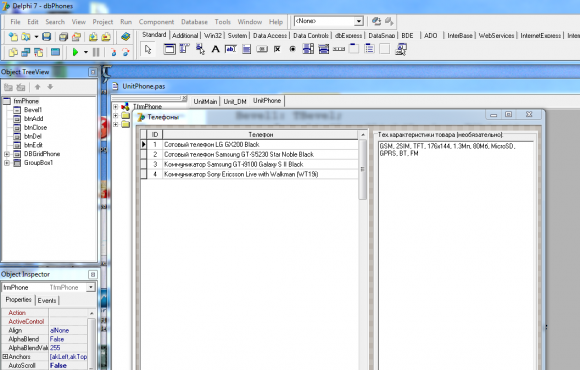This screenshot has width=580, height=370.
Task: Select the Frames component icon
Action: (169, 49)
